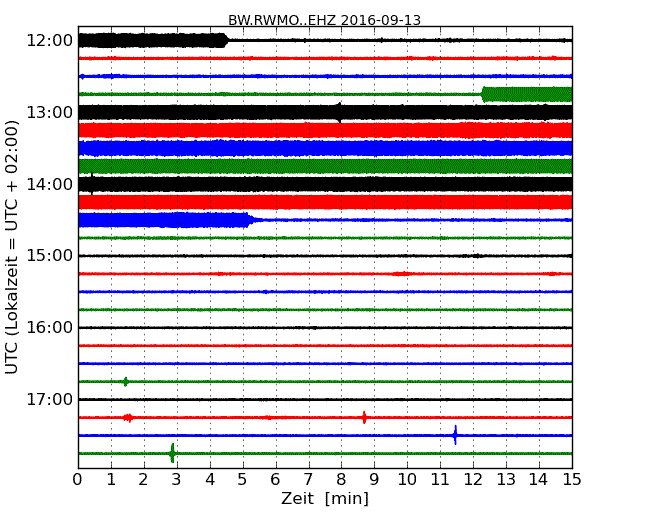Click x-axis tick label 6

(275, 479)
